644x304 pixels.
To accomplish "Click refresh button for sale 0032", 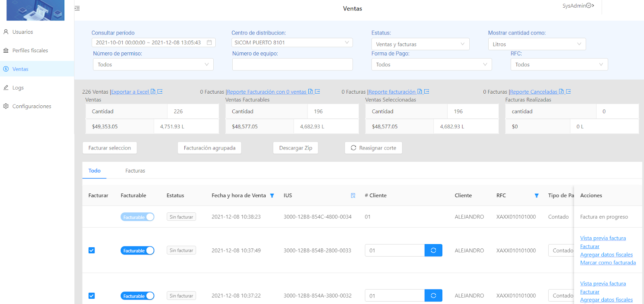I will (433, 296).
